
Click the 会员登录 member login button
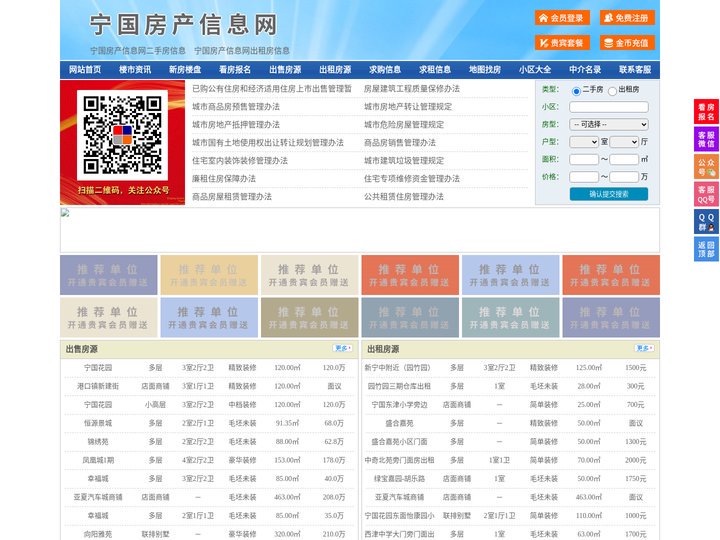[x=562, y=18]
